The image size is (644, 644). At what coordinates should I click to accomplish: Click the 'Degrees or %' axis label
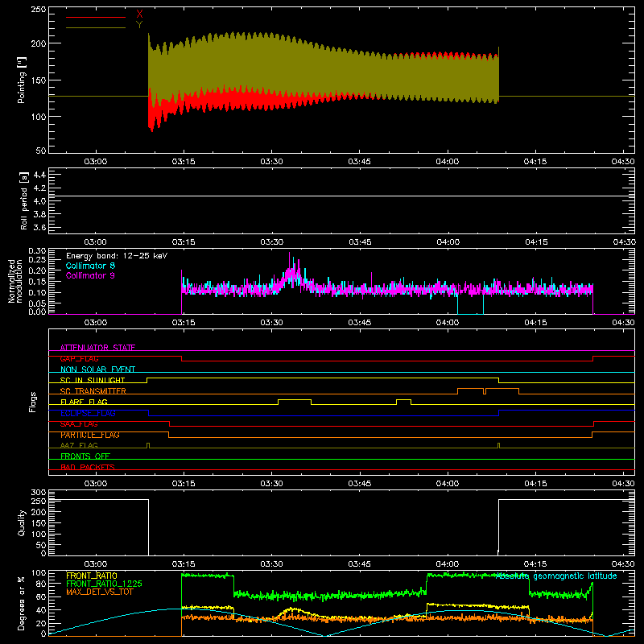pos(22,603)
